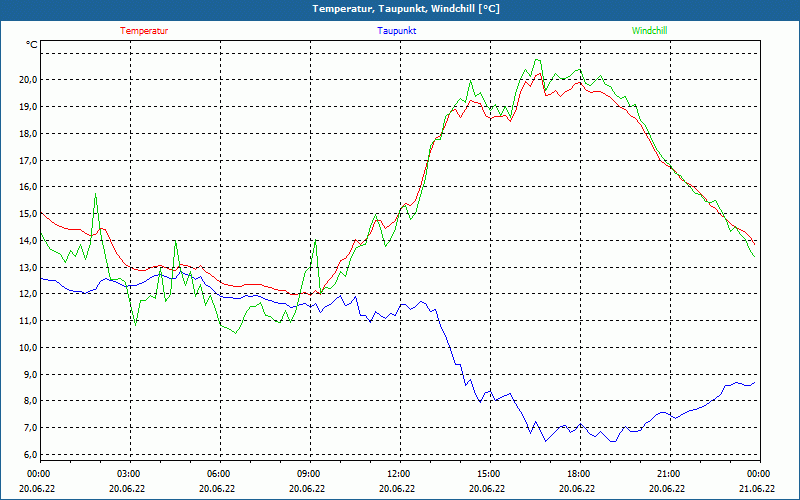Click the 20,0 y-axis value
The height and width of the screenshot is (500, 800).
[28, 80]
